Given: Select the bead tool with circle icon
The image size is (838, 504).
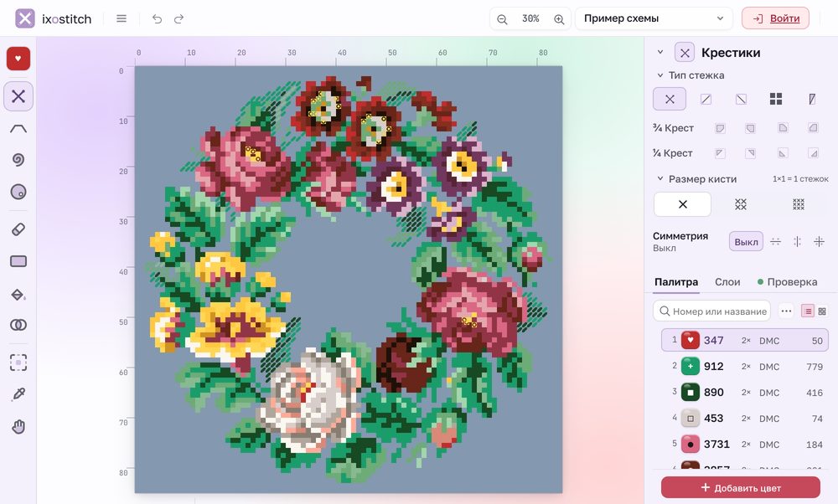Looking at the screenshot, I should pyautogui.click(x=18, y=192).
